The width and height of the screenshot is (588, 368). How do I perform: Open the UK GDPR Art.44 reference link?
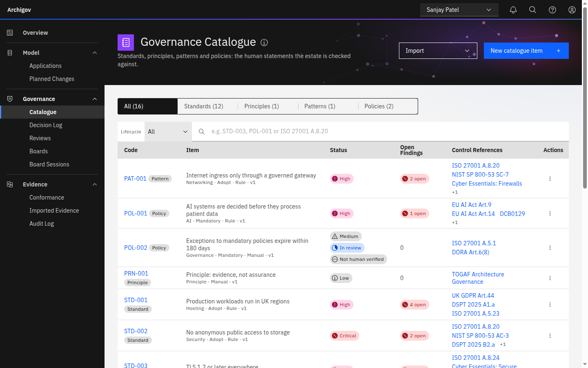tap(473, 296)
